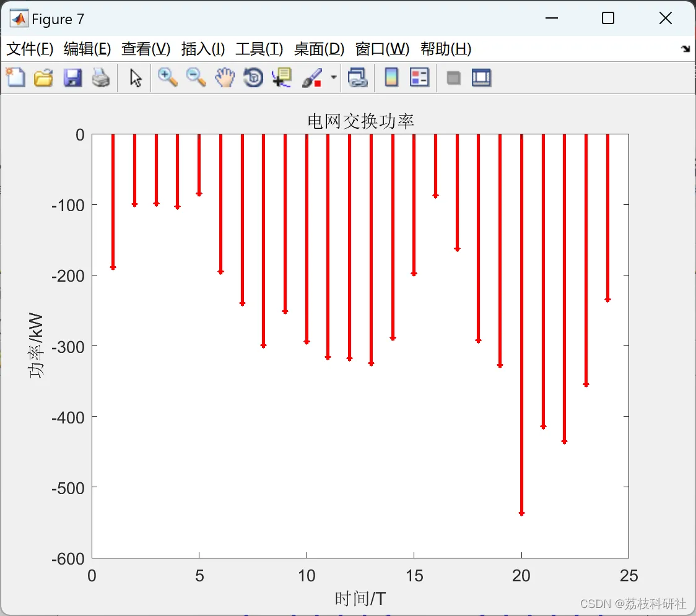Dock the figure using corner arrow
The width and height of the screenshot is (696, 616).
click(x=686, y=49)
